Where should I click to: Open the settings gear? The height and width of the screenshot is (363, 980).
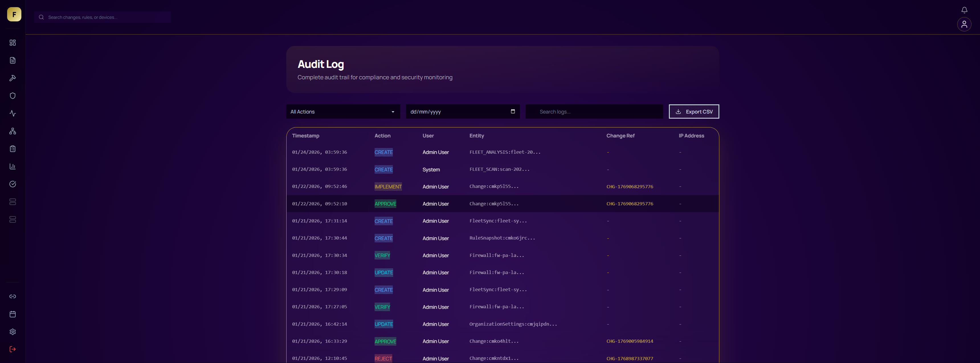(x=13, y=331)
